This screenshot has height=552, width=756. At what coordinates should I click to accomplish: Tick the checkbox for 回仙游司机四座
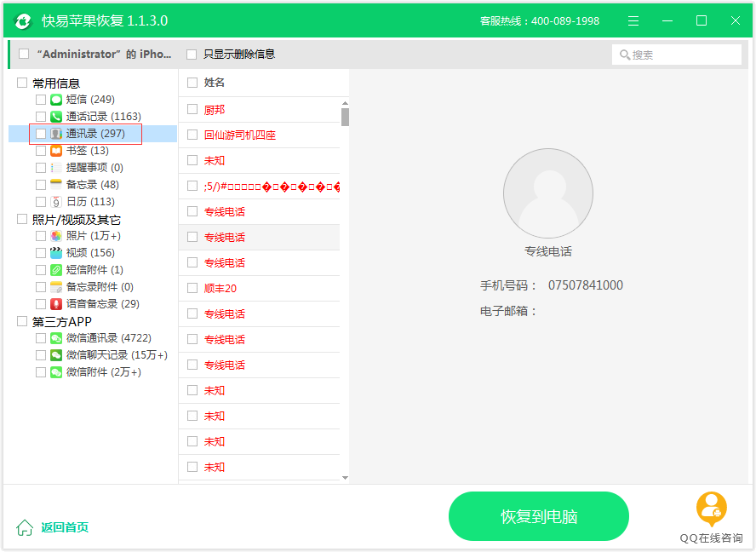coord(192,135)
